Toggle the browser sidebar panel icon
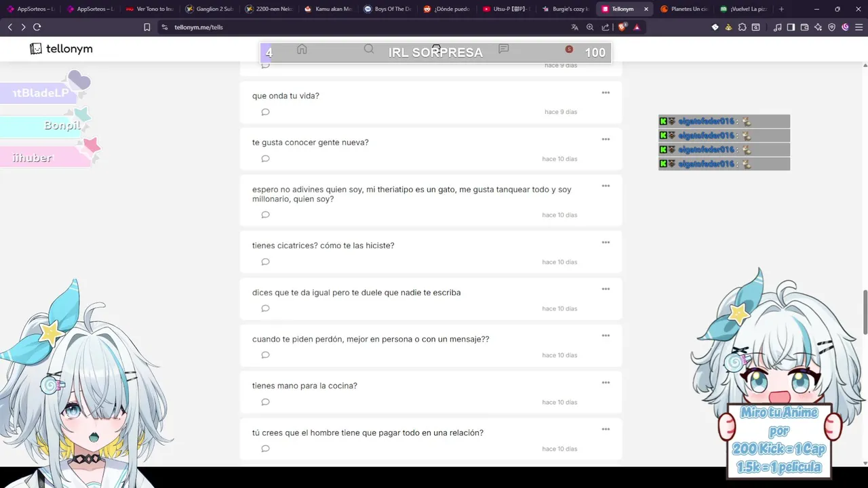 (x=791, y=27)
